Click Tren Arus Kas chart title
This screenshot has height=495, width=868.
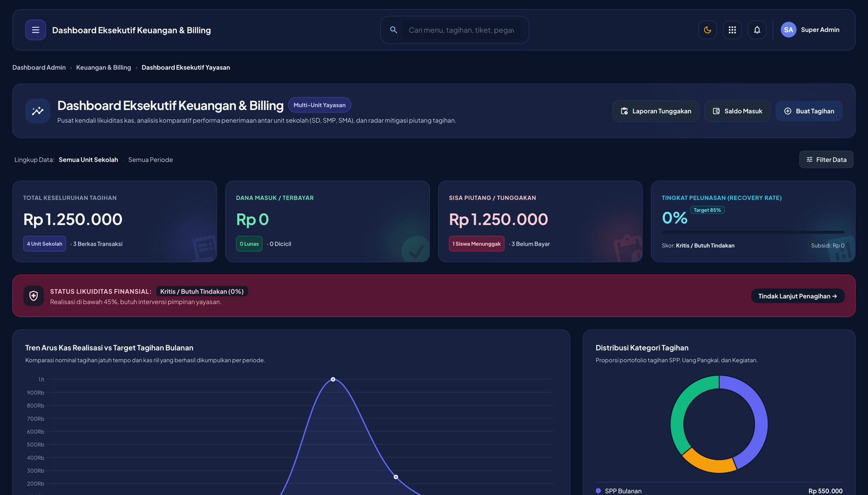[x=109, y=348]
